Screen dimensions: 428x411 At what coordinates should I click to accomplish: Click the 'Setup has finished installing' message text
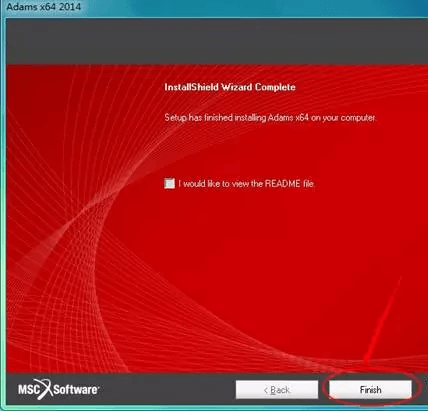click(x=270, y=118)
